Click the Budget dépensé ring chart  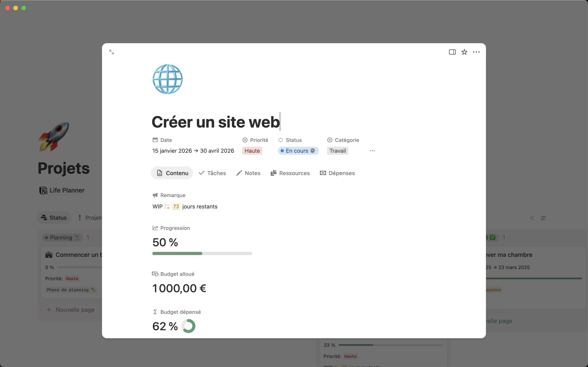pyautogui.click(x=188, y=326)
